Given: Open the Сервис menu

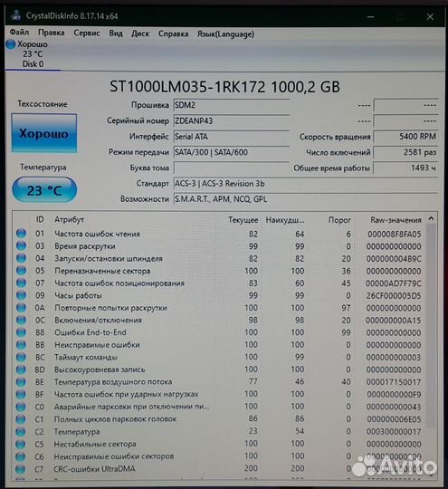Looking at the screenshot, I should pos(87,34).
